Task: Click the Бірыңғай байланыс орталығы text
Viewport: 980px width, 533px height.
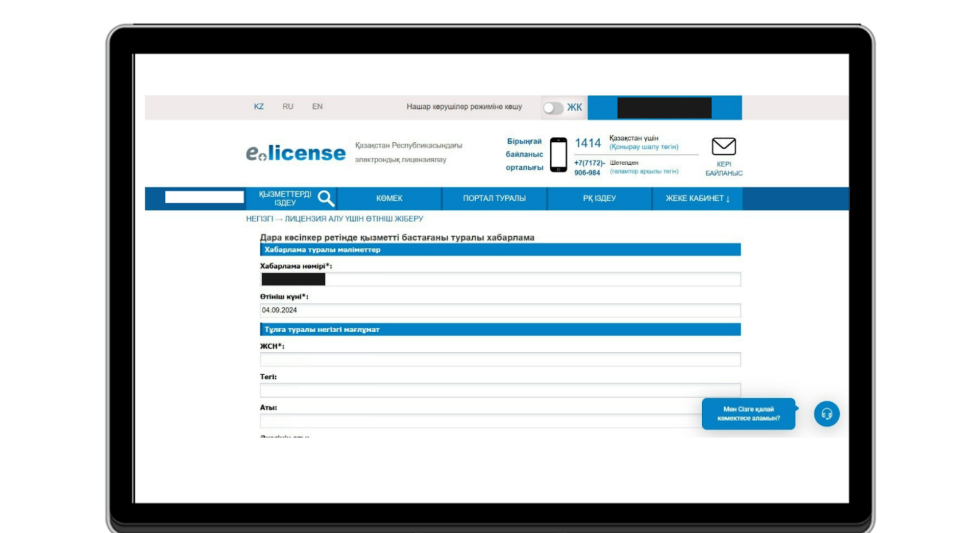Action: [524, 154]
